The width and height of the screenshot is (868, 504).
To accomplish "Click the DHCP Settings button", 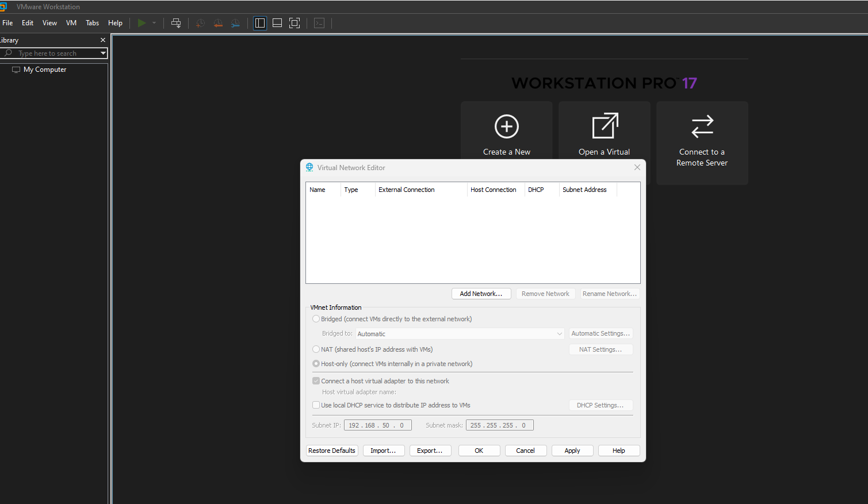I will point(601,405).
